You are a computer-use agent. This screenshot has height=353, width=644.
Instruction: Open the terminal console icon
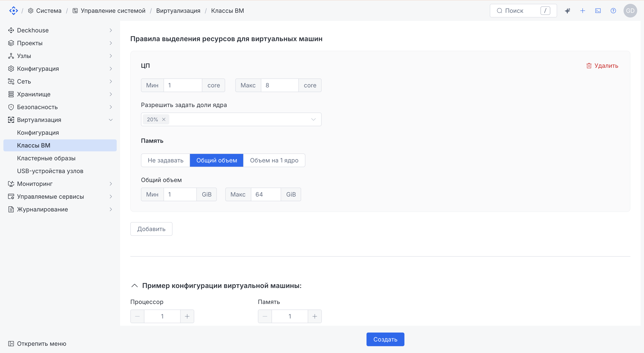click(598, 11)
